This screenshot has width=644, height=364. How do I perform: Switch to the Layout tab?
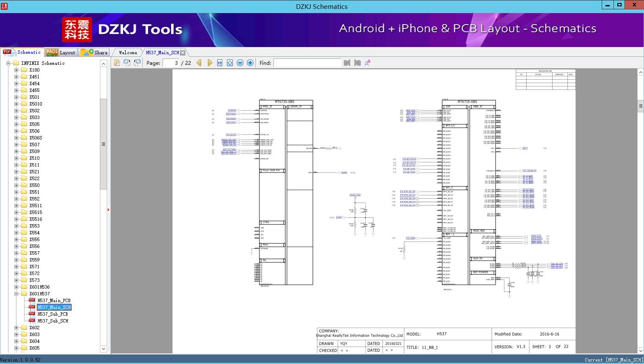(61, 53)
